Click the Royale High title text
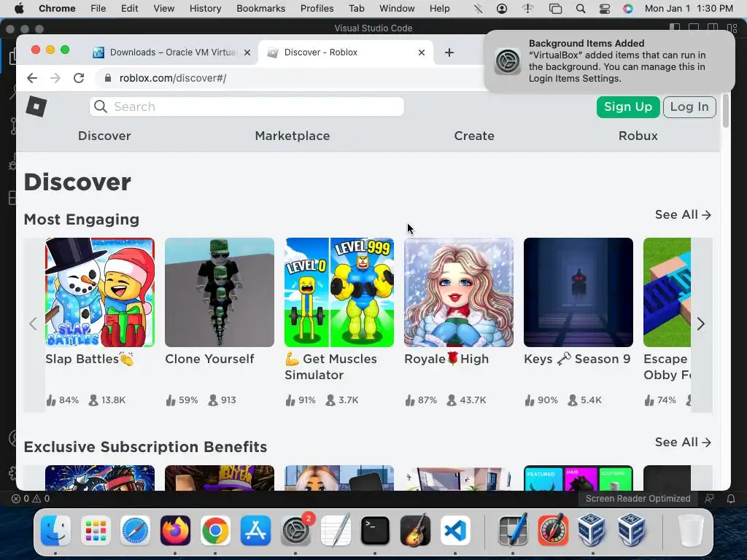 pos(446,359)
